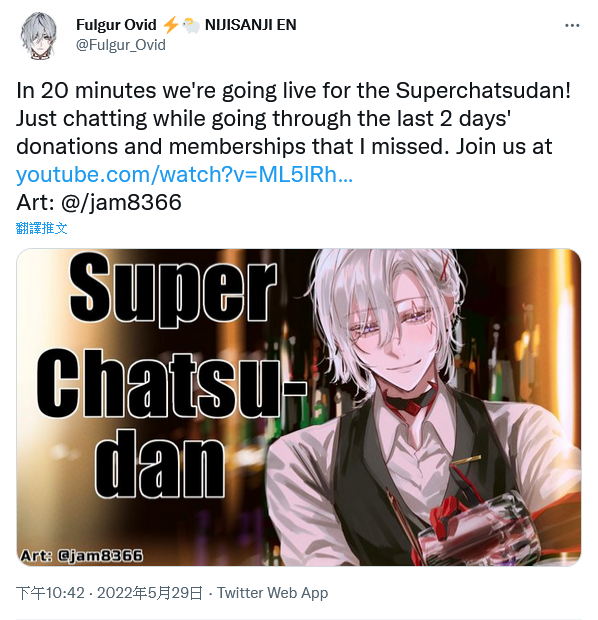This screenshot has width=598, height=620.
Task: Open the tweet's more options menu
Action: tap(572, 26)
